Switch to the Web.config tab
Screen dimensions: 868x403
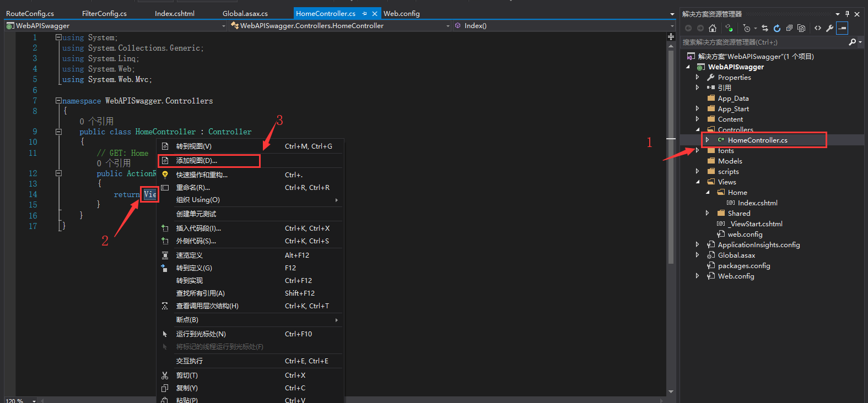click(402, 13)
